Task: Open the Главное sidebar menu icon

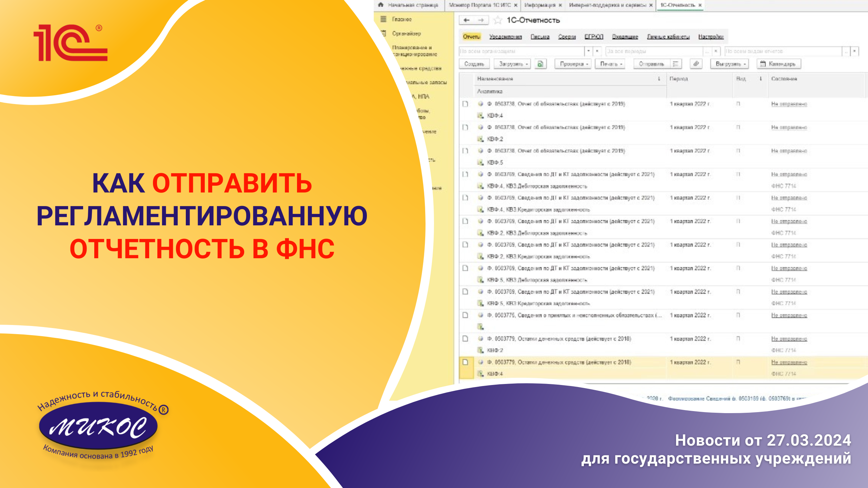Action: 383,19
